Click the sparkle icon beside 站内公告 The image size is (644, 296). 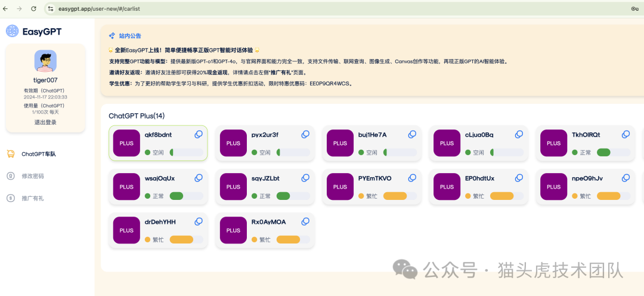pos(112,36)
